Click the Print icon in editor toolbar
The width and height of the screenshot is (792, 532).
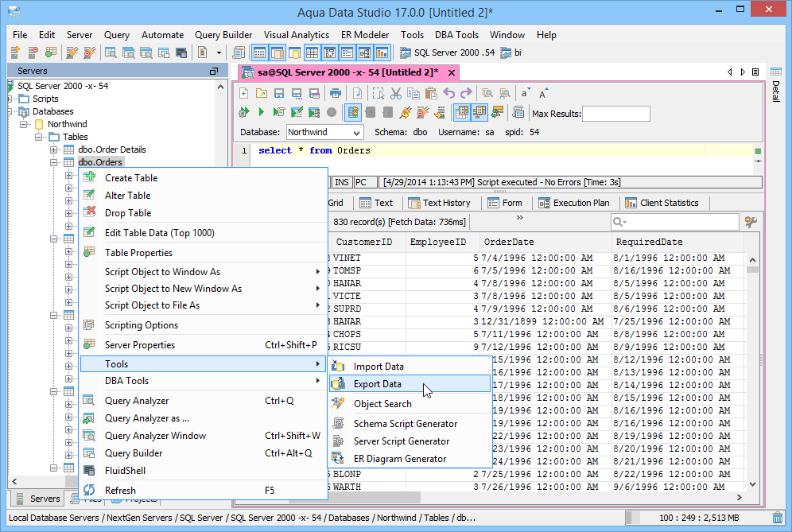pyautogui.click(x=336, y=93)
